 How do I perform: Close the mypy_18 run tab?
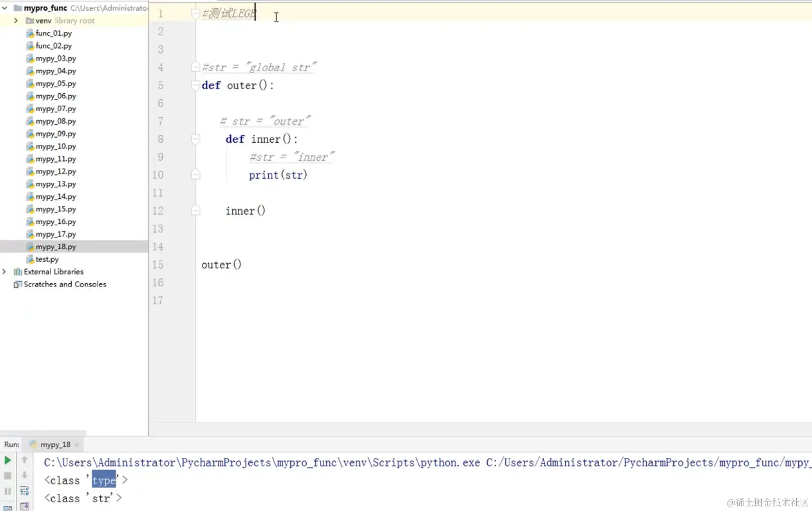[x=77, y=444]
